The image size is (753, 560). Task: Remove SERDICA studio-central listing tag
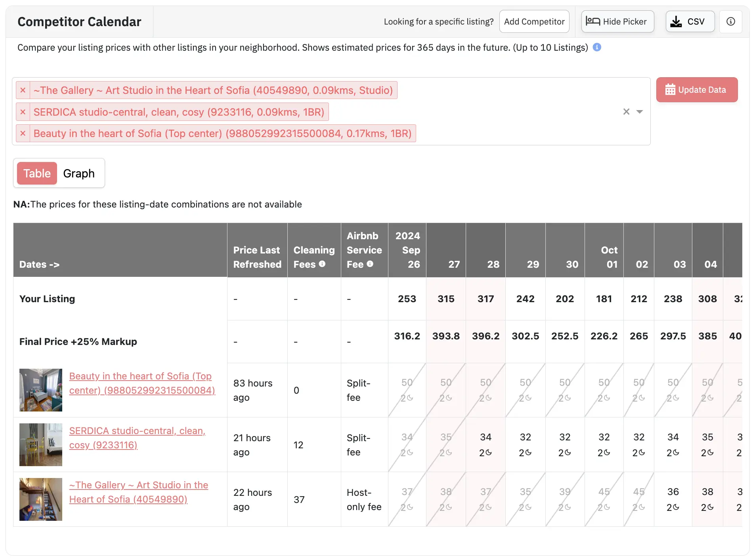point(23,112)
